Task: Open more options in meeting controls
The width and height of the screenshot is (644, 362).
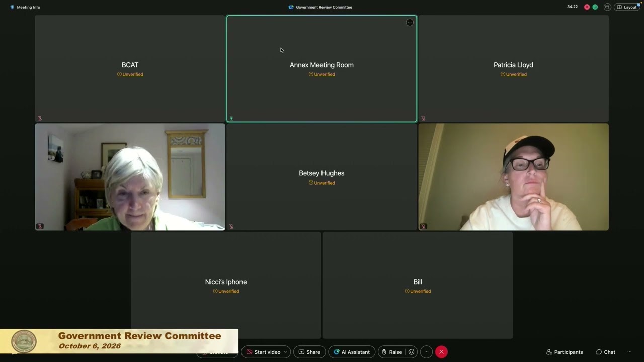Action: pyautogui.click(x=426, y=352)
